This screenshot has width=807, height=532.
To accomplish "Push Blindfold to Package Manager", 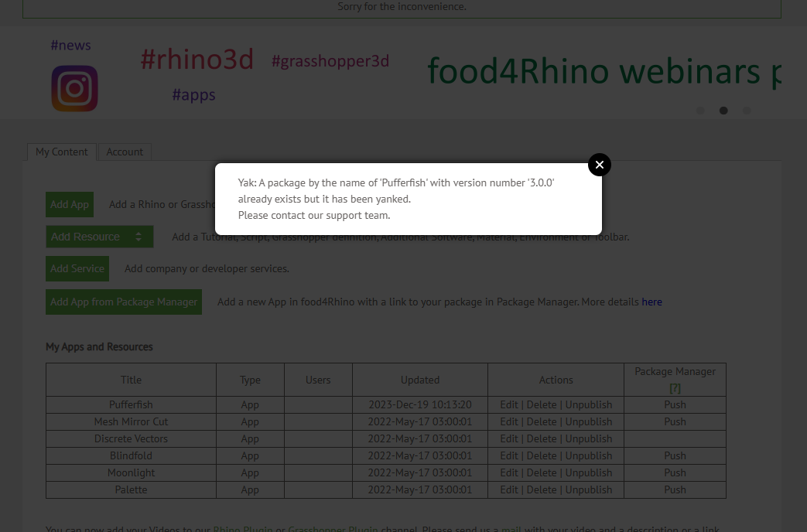I will click(x=675, y=456).
